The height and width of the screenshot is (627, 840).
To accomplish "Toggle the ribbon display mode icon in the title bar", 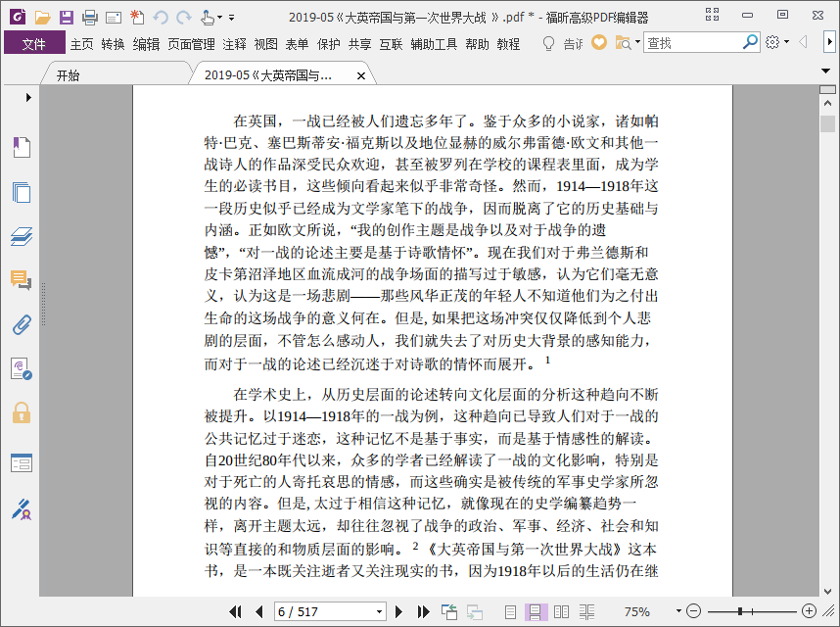I will (x=712, y=15).
